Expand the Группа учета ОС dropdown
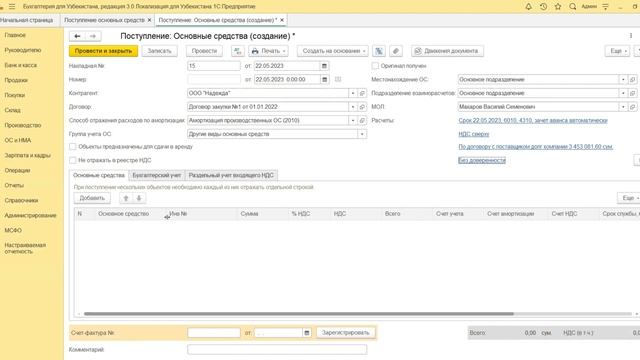 point(362,134)
